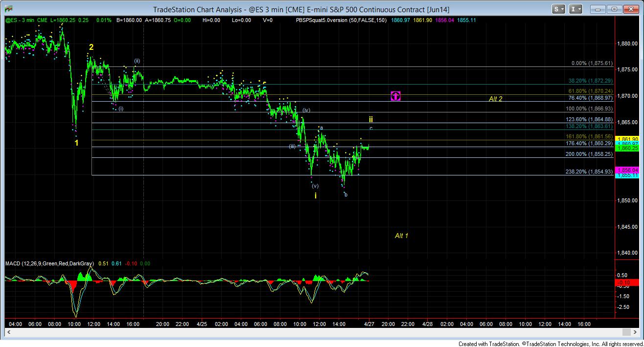Open the I interval-link dropdown
Viewport: 644px width, 347px height.
click(576, 9)
